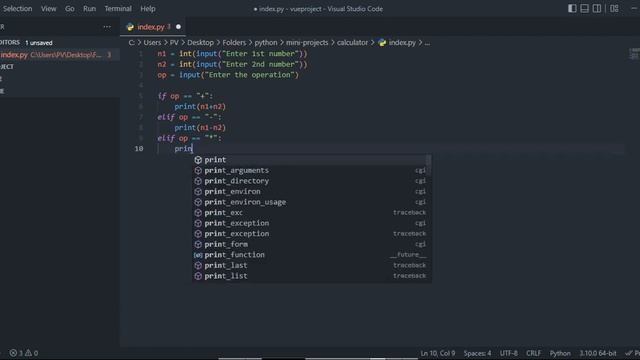Select index.py in Open Editors list
Viewport: 640px width, 360px height.
(60, 55)
